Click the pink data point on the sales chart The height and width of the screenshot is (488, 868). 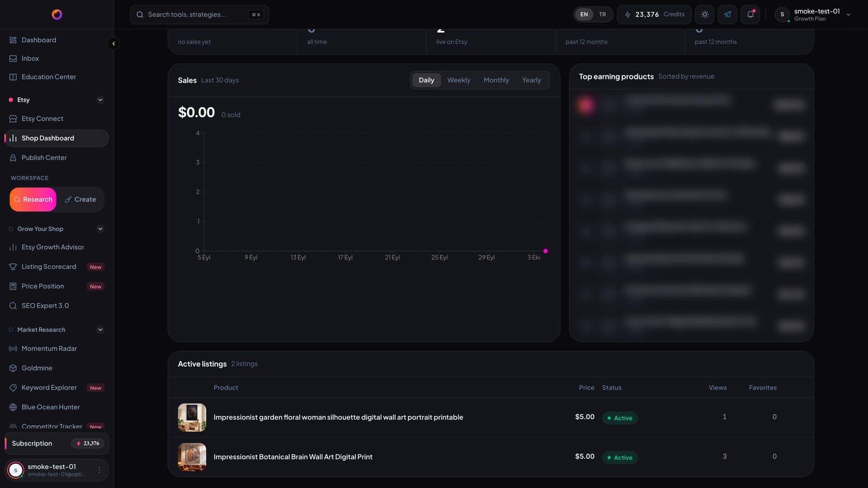pos(546,251)
